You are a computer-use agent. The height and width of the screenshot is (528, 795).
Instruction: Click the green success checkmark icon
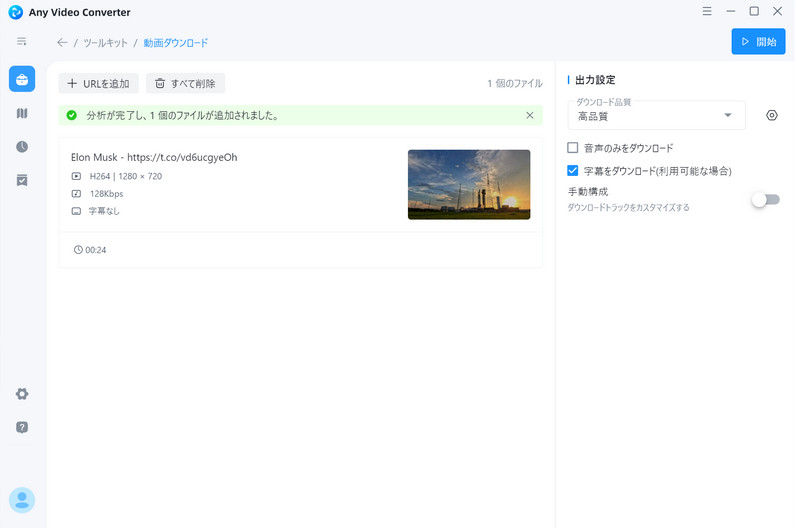(71, 115)
